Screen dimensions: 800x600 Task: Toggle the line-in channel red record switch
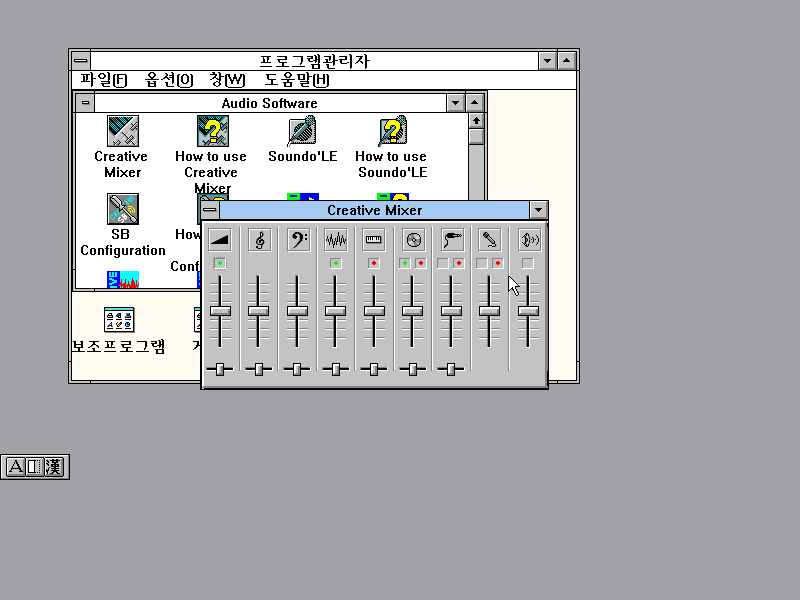coord(459,263)
